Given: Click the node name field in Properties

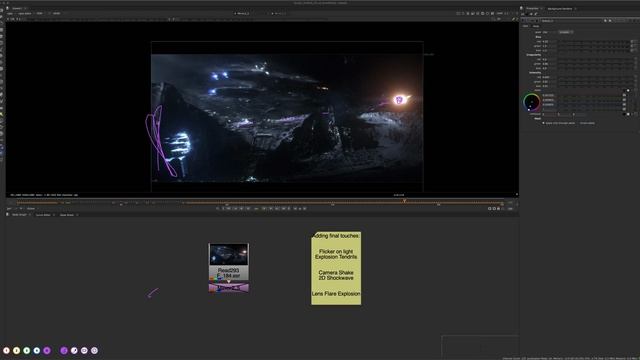Looking at the screenshot, I should (x=571, y=21).
